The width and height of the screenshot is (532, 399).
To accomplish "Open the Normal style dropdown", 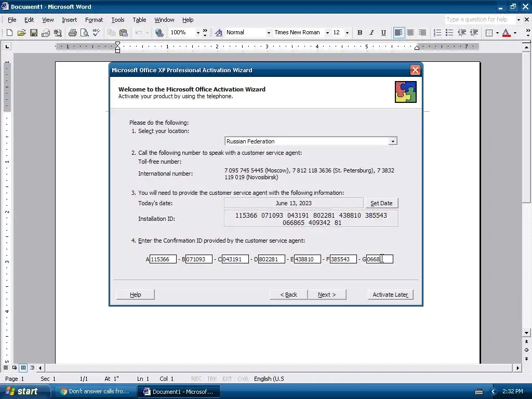I will pyautogui.click(x=269, y=33).
